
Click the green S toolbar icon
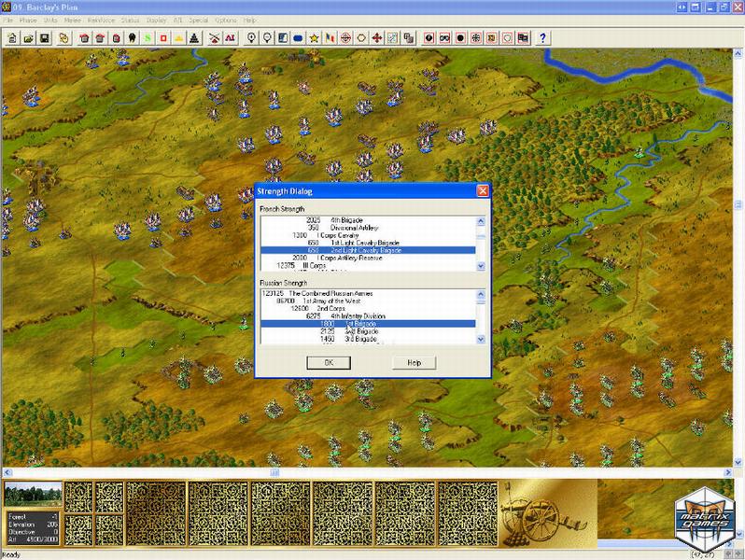[148, 38]
